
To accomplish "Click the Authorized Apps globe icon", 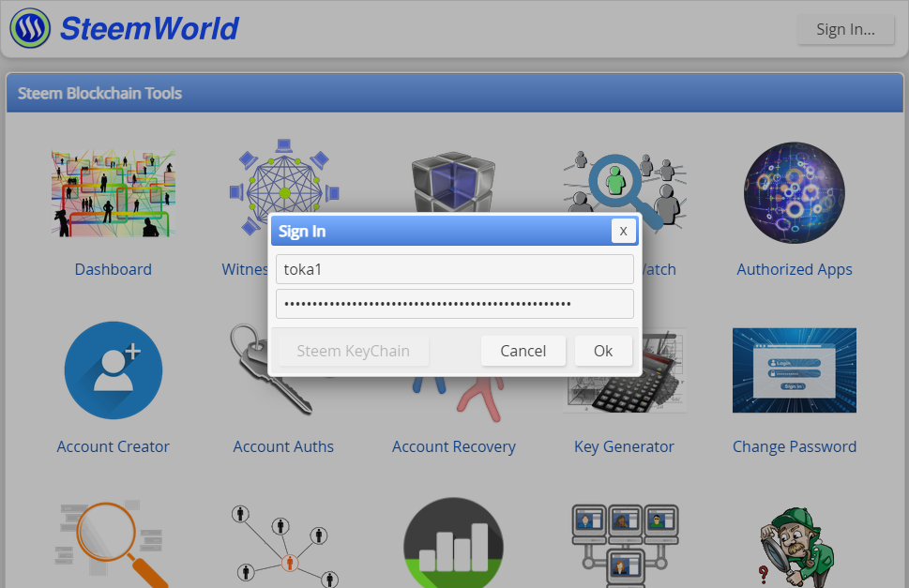I will click(795, 193).
